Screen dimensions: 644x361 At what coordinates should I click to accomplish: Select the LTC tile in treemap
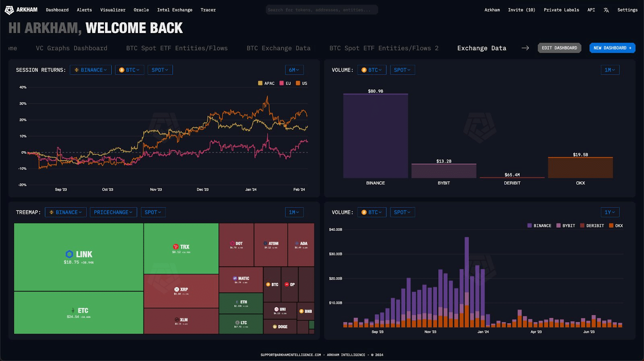(241, 324)
